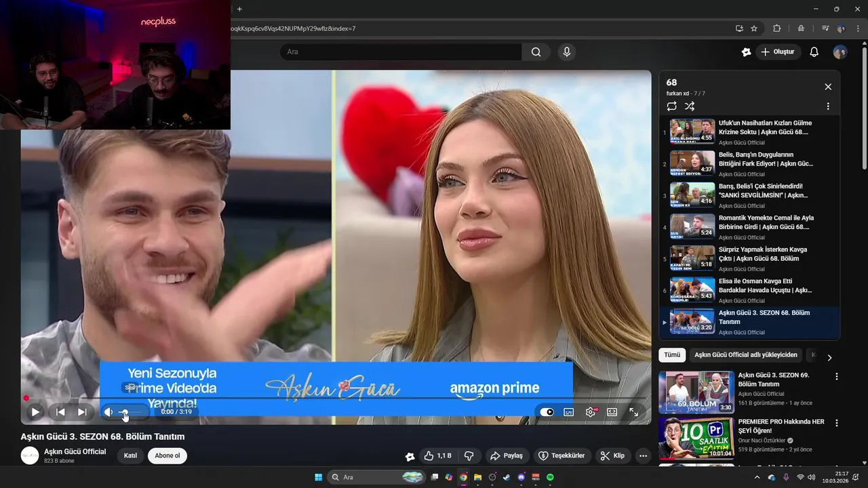This screenshot has width=868, height=488.
Task: Mute the video using the speaker icon
Action: (x=108, y=411)
